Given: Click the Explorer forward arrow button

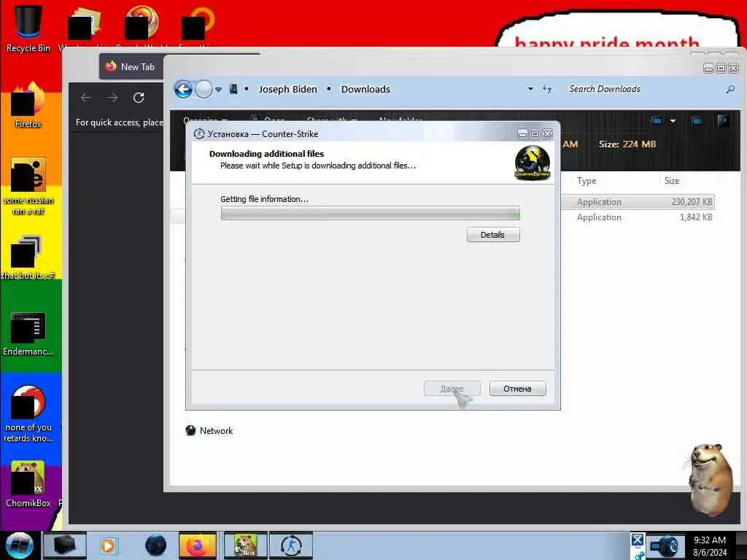Looking at the screenshot, I should 204,89.
